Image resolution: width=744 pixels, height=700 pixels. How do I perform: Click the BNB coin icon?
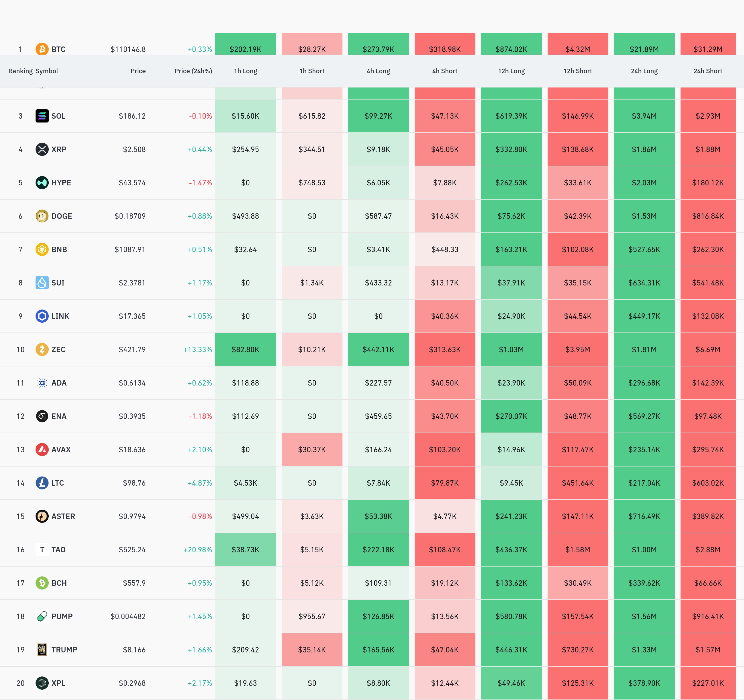tap(42, 249)
